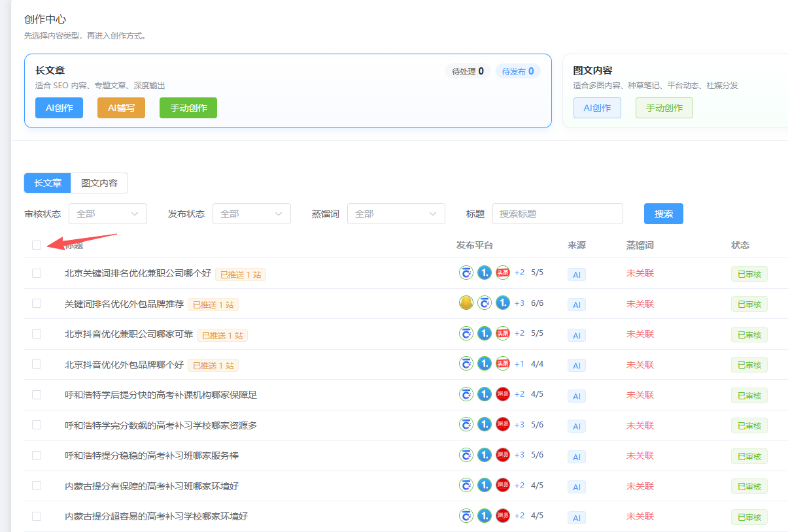Screen dimensions: 788x532
Task: Click 'C' icon in 呼和浩特学完分数飙的高考补习学校哪家资源多 row
Action: tap(466, 424)
